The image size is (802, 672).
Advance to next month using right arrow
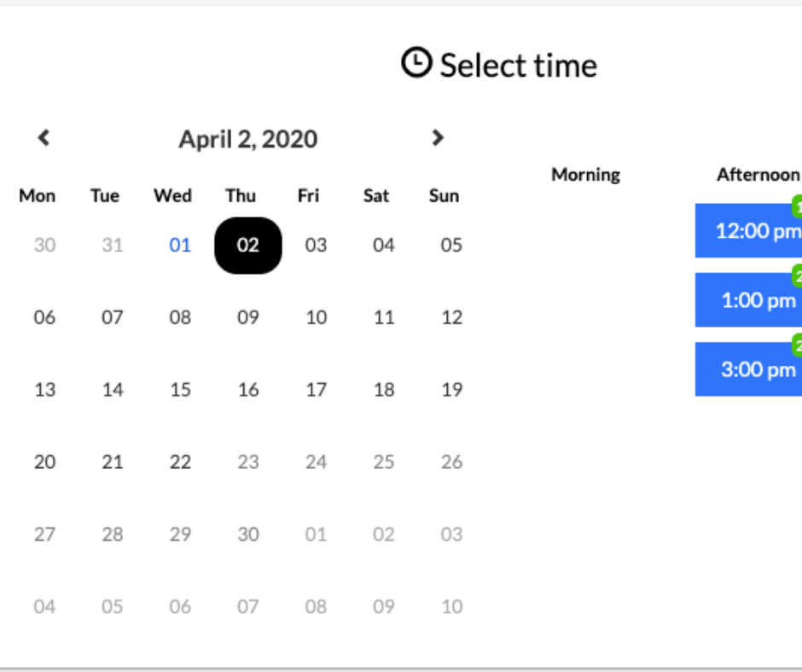tap(438, 137)
